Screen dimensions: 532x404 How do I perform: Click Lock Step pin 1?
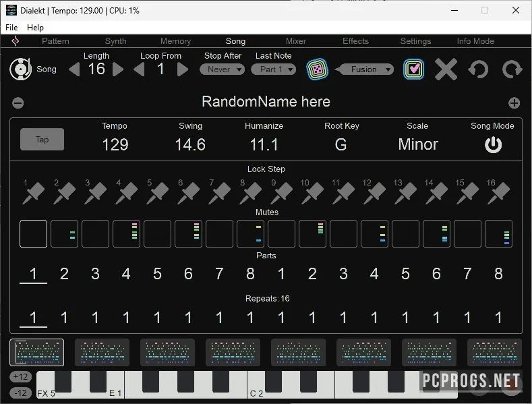tap(33, 193)
